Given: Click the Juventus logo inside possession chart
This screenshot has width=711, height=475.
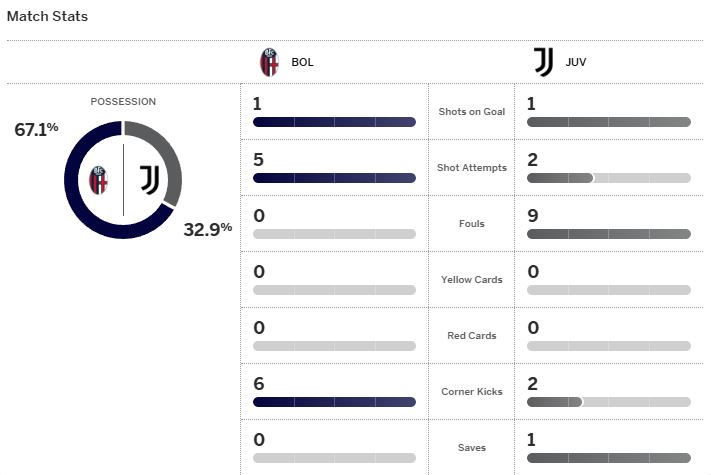Looking at the screenshot, I should pyautogui.click(x=149, y=180).
